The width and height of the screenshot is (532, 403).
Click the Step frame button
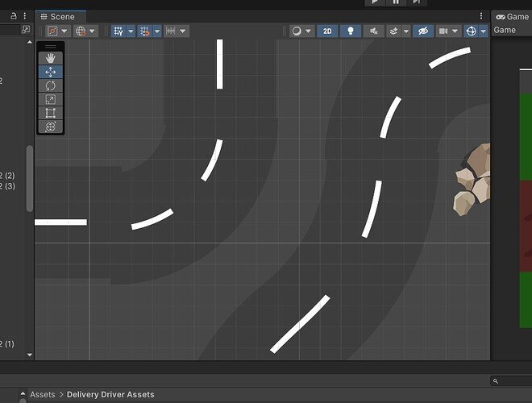click(417, 2)
